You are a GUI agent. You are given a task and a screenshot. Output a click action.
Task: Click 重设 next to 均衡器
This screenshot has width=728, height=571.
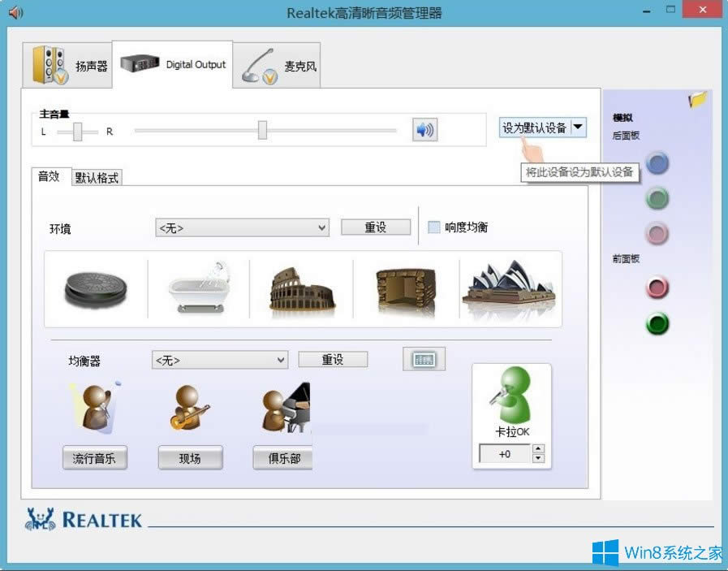(333, 359)
